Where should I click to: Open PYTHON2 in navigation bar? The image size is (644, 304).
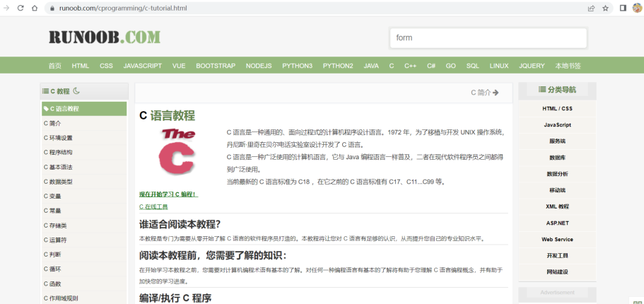coord(338,66)
